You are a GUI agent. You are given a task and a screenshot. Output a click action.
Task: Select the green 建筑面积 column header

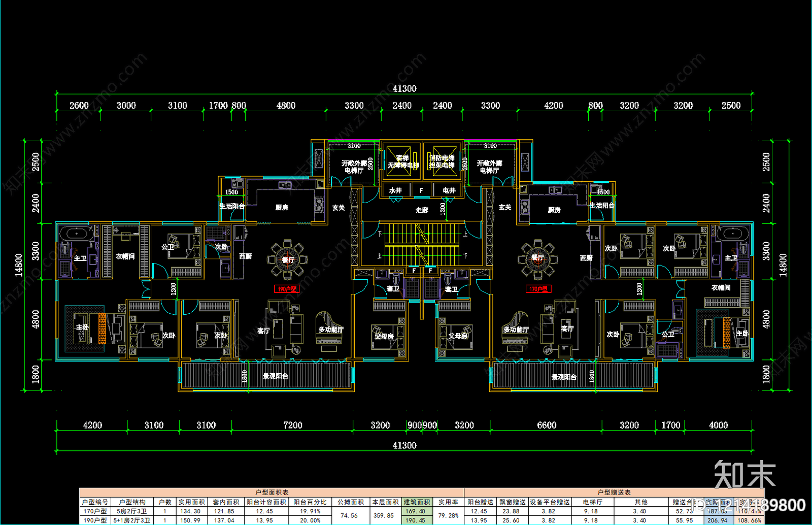(x=417, y=502)
